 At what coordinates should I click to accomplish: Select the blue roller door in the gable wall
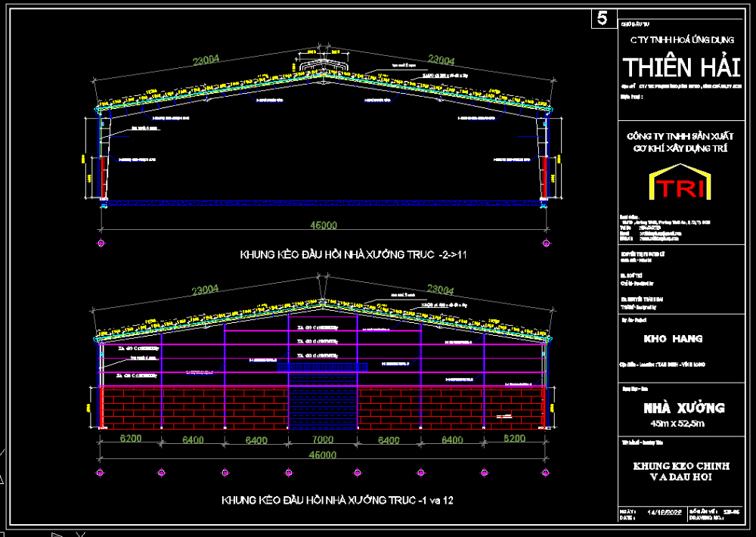pos(323,401)
